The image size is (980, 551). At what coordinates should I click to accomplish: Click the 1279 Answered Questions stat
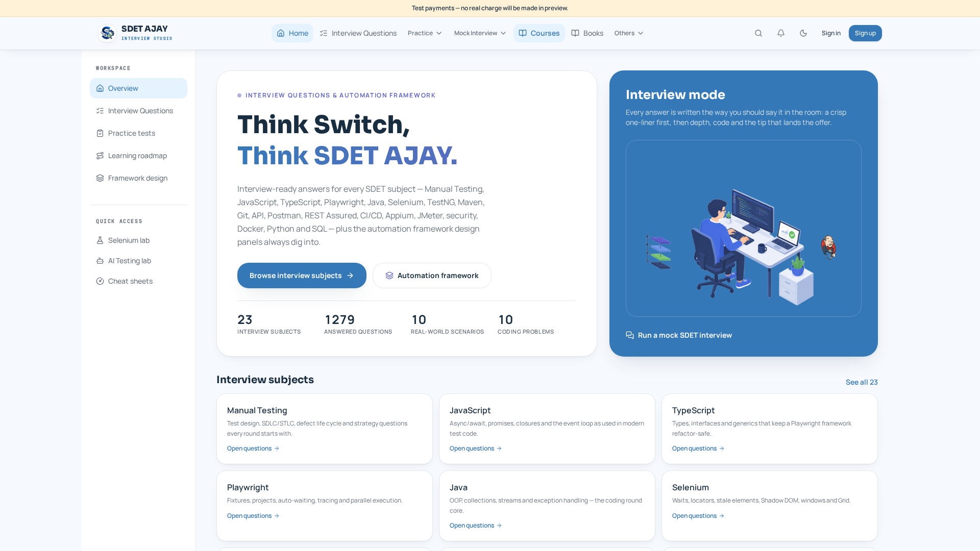pyautogui.click(x=358, y=324)
